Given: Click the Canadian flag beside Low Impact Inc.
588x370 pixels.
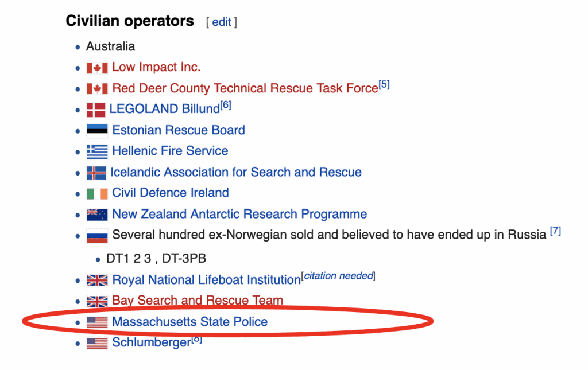Looking at the screenshot, I should tap(97, 68).
